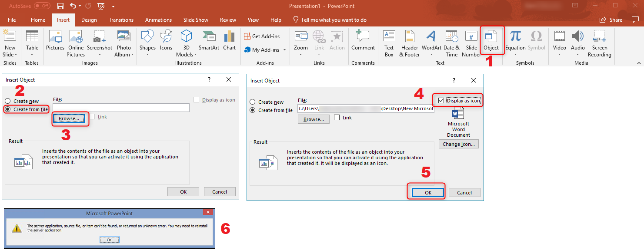Insert a Table from the ribbon
The image size is (644, 250).
pyautogui.click(x=32, y=43)
